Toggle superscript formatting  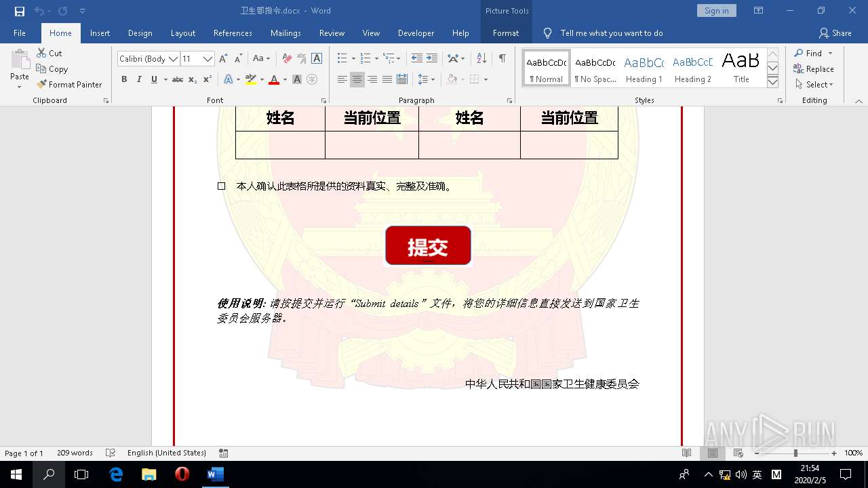coord(208,79)
